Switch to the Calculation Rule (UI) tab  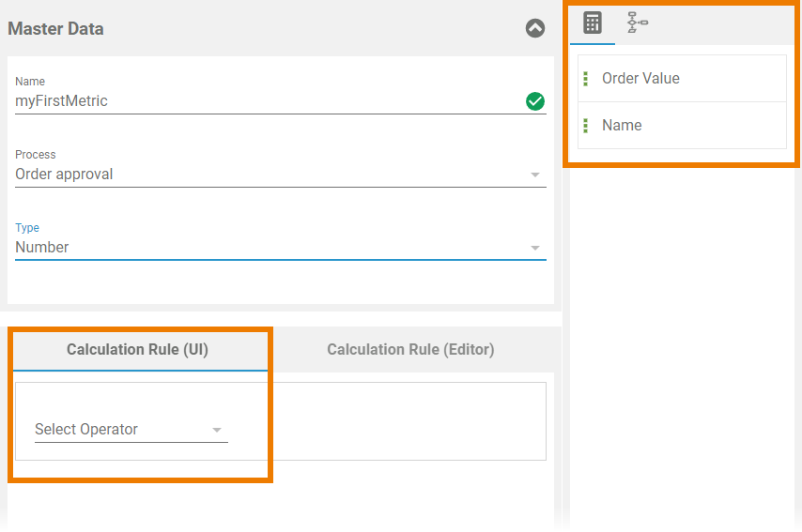pyautogui.click(x=137, y=349)
